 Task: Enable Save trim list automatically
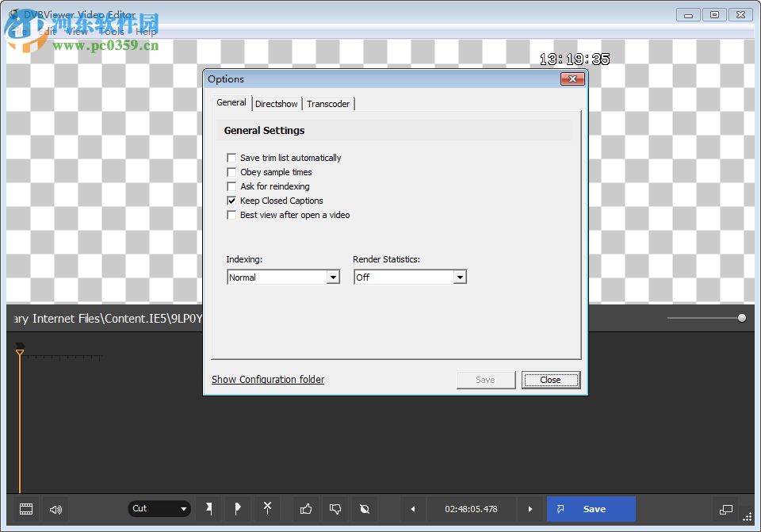231,158
